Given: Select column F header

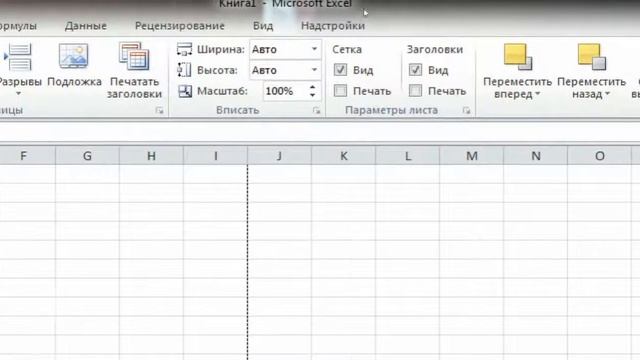Looking at the screenshot, I should tap(27, 156).
